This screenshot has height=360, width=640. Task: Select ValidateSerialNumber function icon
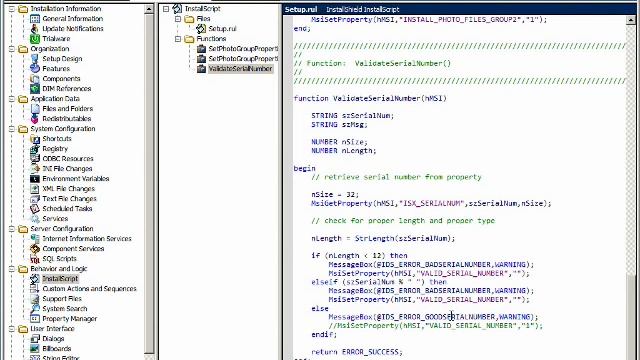click(201, 69)
